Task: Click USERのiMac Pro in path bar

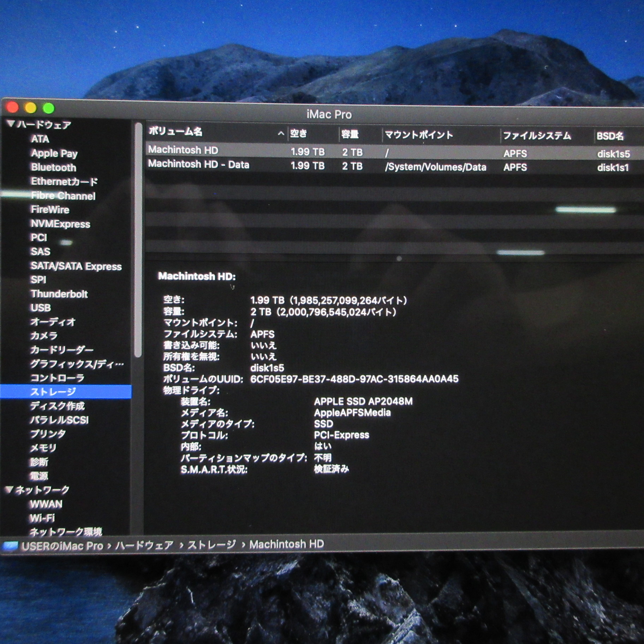Action: click(62, 546)
